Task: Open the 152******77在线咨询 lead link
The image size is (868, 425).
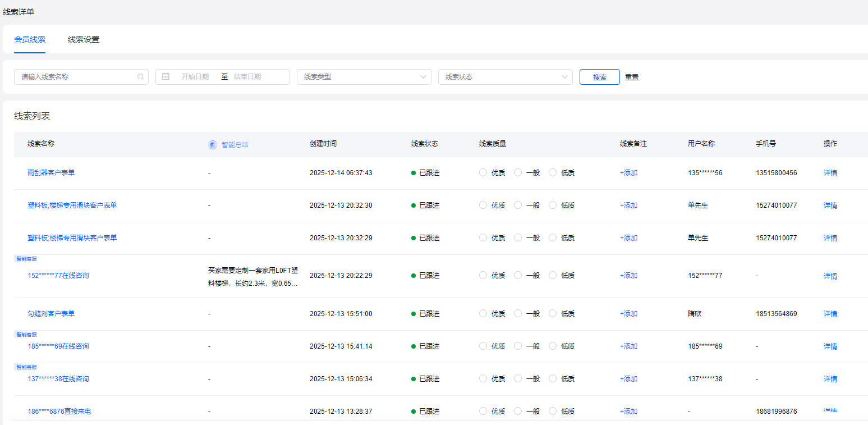Action: pos(58,276)
